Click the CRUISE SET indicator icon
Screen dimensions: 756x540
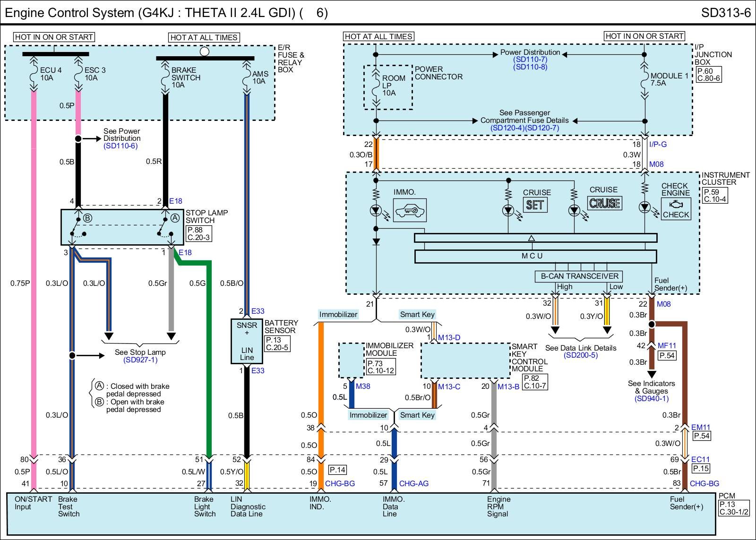point(535,205)
